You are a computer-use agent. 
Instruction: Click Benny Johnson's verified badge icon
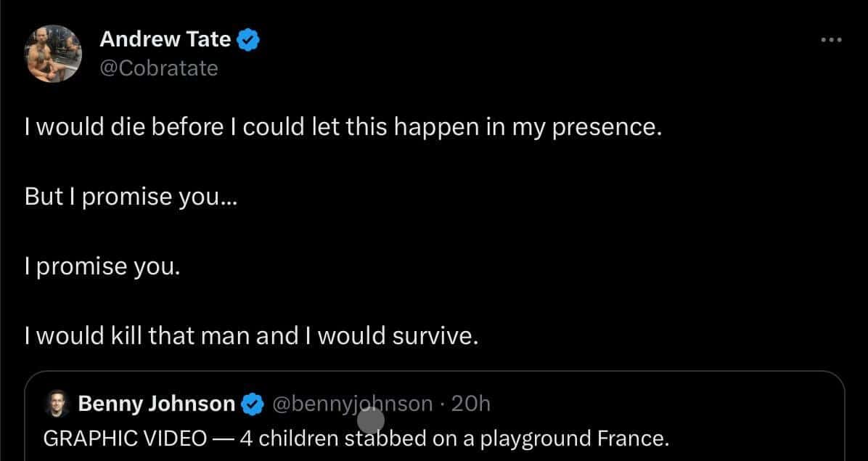pos(252,404)
